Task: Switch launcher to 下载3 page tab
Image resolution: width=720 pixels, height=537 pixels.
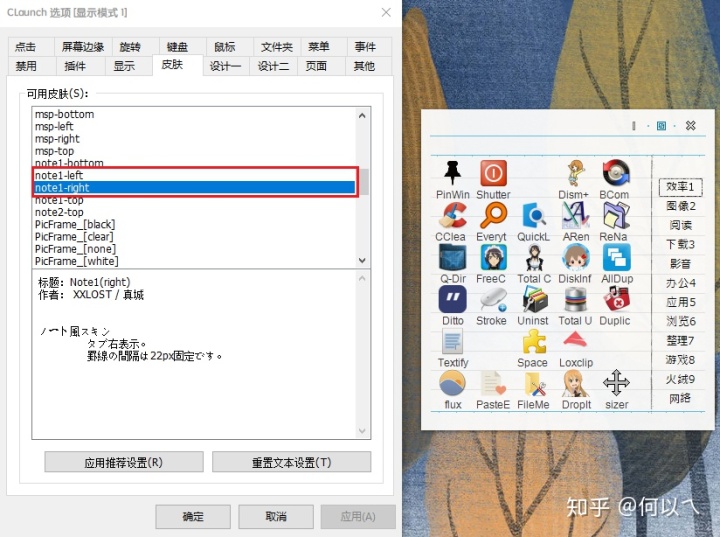Action: [x=681, y=244]
